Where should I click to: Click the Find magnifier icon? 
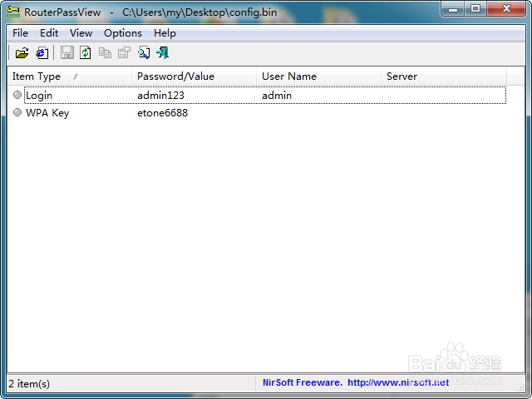point(144,53)
